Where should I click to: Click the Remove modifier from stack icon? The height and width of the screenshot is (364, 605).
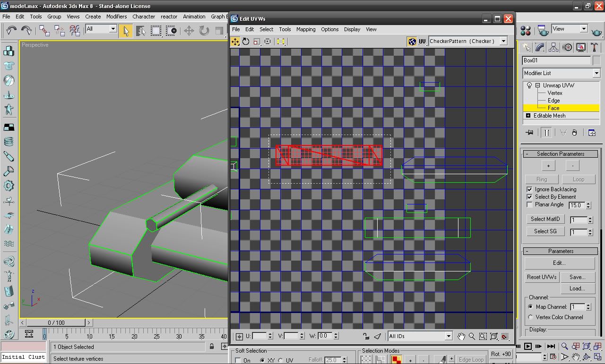tap(574, 133)
